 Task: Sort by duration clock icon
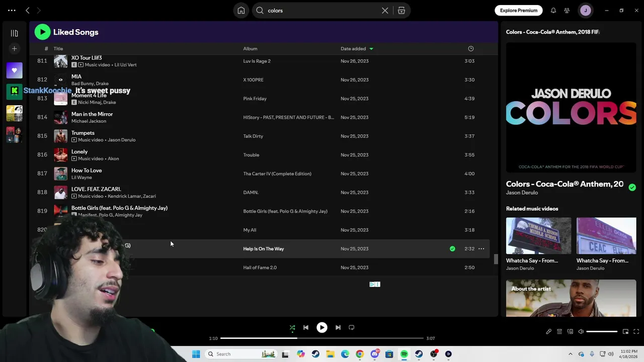click(x=471, y=49)
